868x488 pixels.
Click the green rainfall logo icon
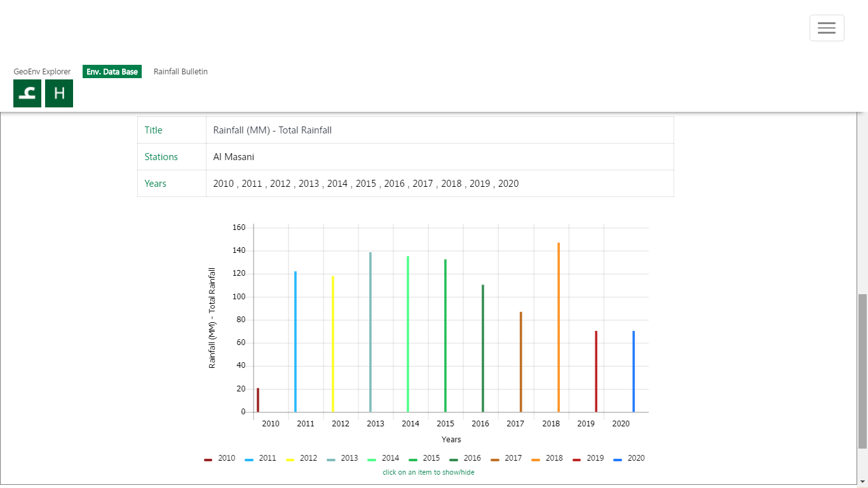pyautogui.click(x=27, y=93)
